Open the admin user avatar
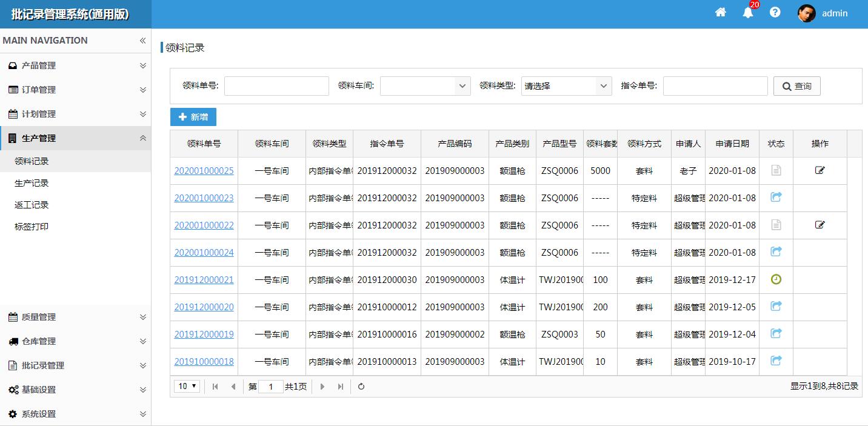 (x=807, y=13)
